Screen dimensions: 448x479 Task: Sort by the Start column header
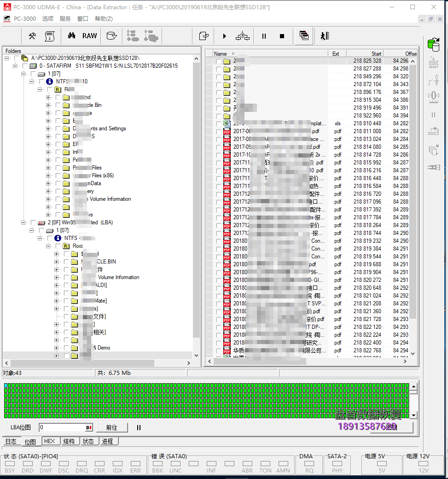365,53
